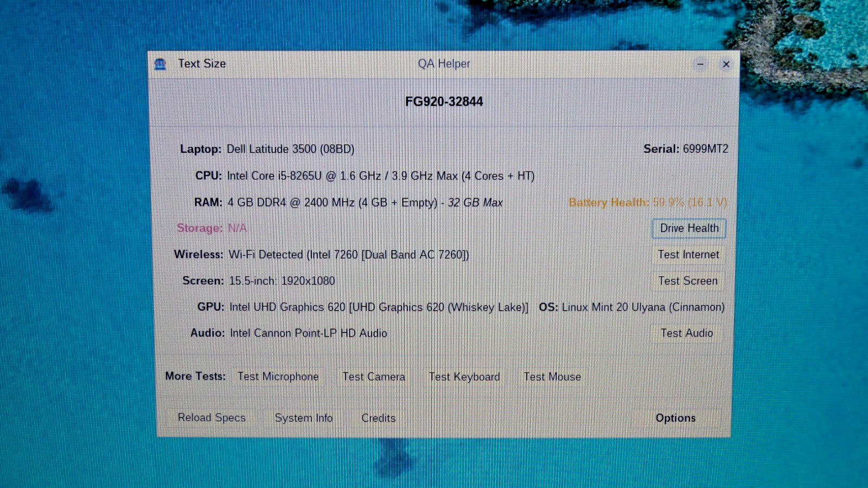Run the Test Mouse check

(x=552, y=377)
